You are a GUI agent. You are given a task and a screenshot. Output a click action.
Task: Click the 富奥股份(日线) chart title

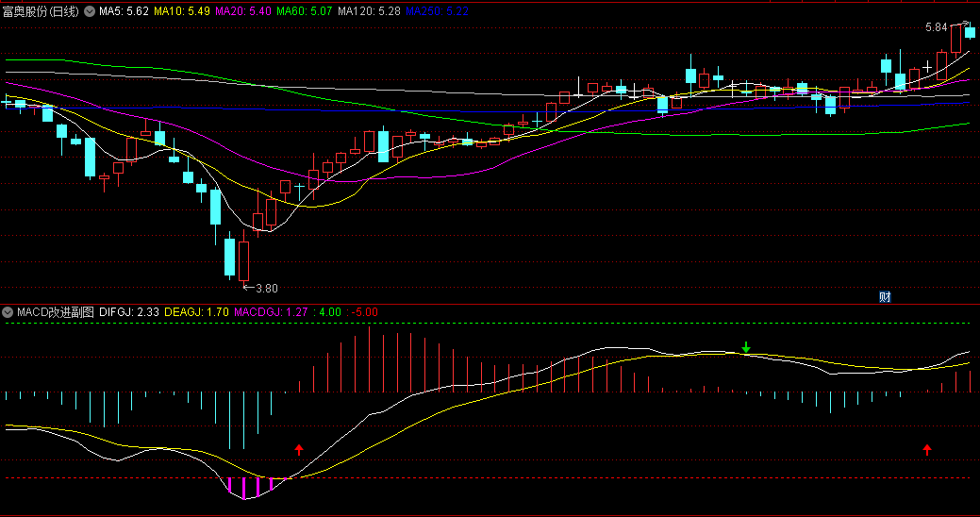[x=41, y=11]
